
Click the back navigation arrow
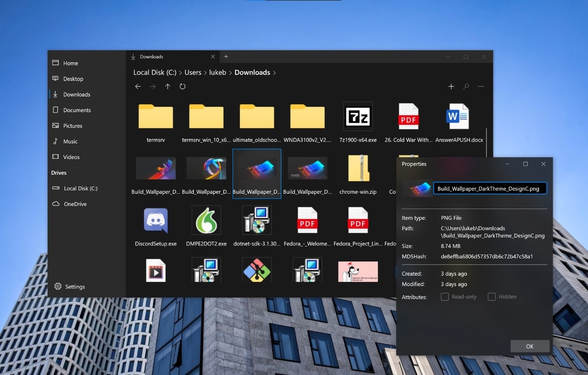pos(138,87)
